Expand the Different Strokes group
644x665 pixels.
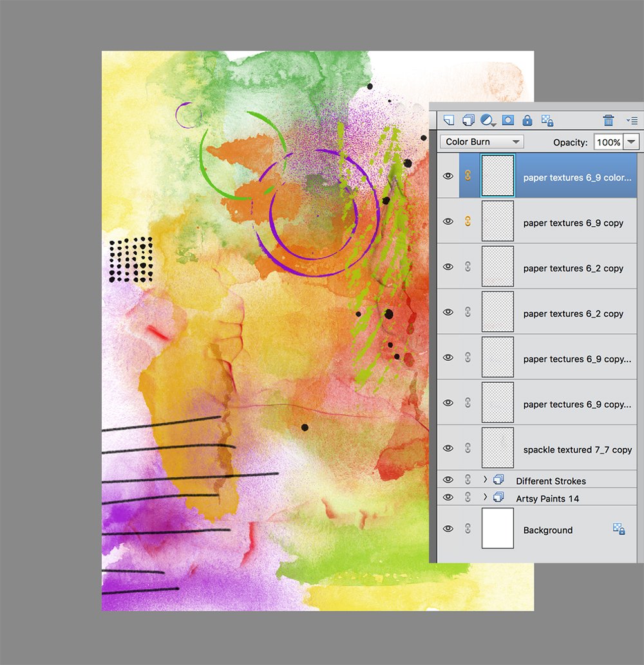point(485,479)
